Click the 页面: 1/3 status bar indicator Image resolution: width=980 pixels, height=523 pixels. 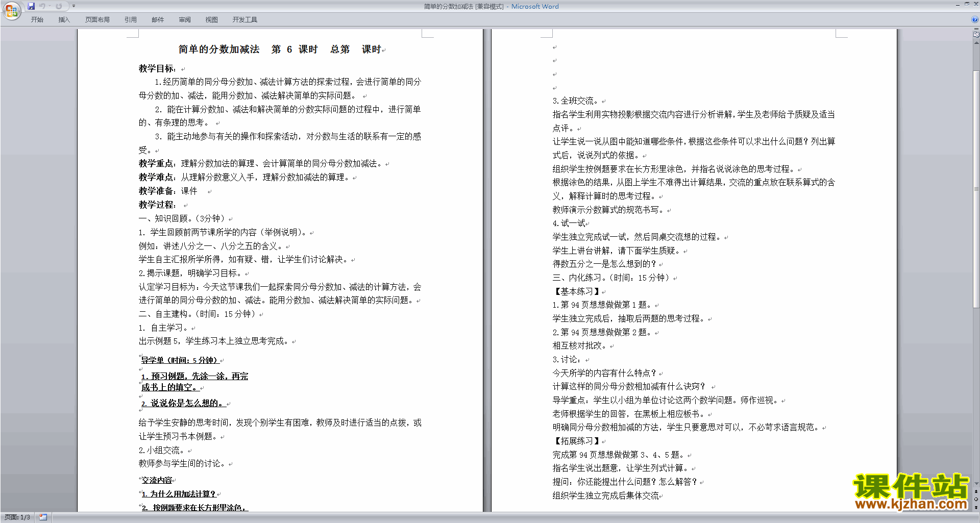[x=17, y=517]
